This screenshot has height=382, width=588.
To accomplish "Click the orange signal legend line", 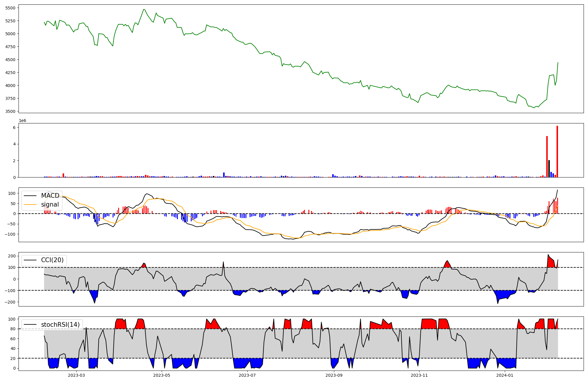I will click(x=30, y=205).
